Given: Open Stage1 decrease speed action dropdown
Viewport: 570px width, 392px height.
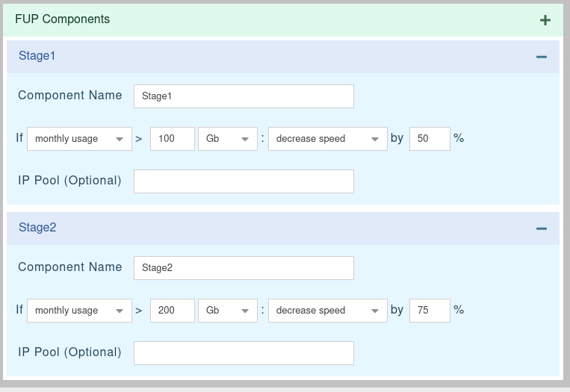Looking at the screenshot, I should click(x=327, y=139).
